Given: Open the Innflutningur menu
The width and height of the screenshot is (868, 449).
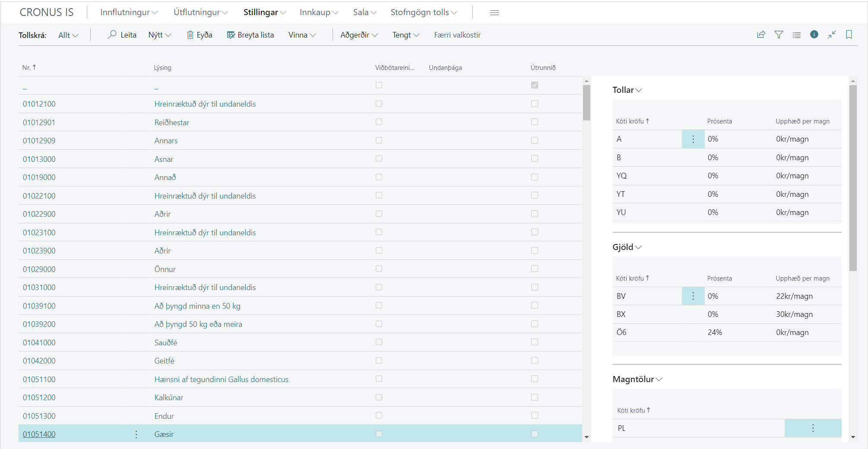Looking at the screenshot, I should (x=129, y=13).
